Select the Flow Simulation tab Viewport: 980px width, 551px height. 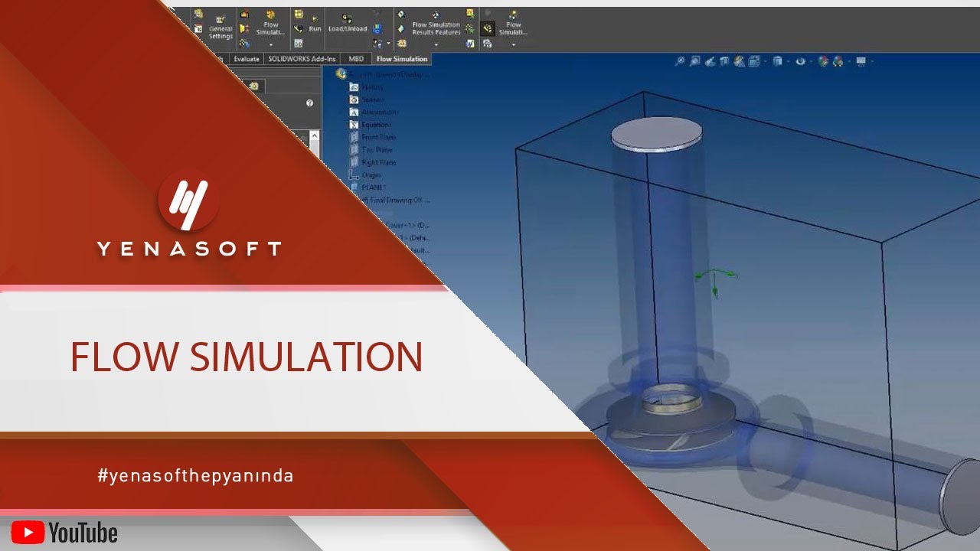tap(402, 59)
